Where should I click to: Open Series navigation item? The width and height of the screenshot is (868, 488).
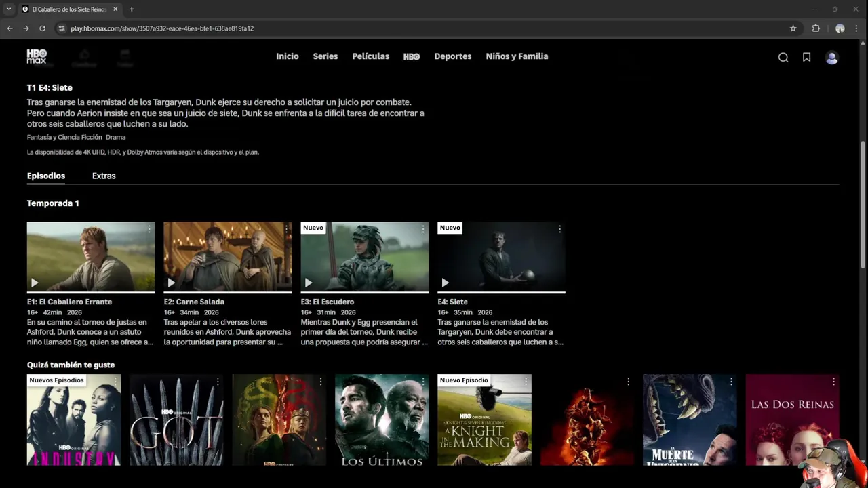click(325, 56)
